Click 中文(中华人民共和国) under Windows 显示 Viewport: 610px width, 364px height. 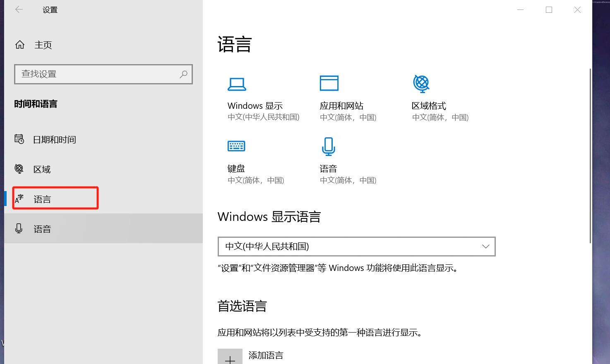[264, 117]
